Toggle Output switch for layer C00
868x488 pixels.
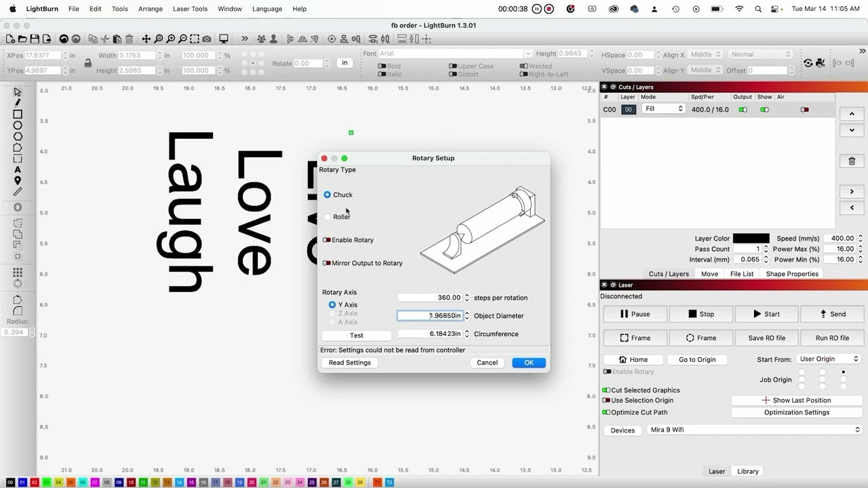(743, 110)
